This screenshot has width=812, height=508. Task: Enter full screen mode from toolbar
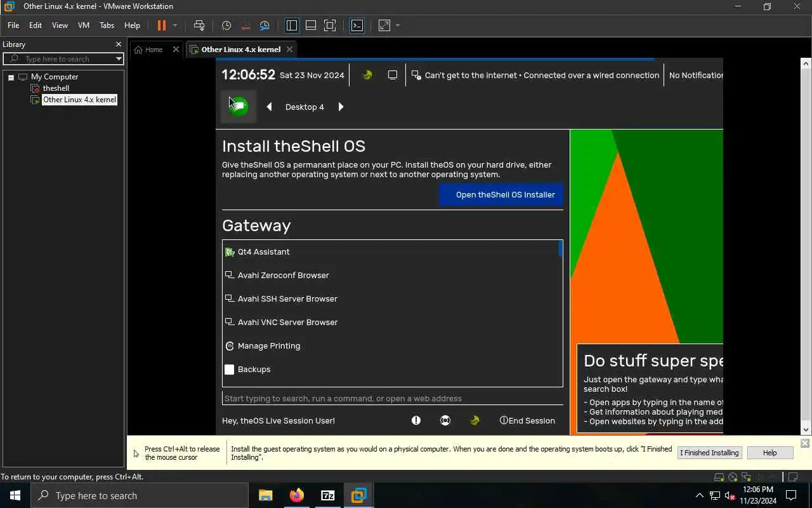[330, 25]
